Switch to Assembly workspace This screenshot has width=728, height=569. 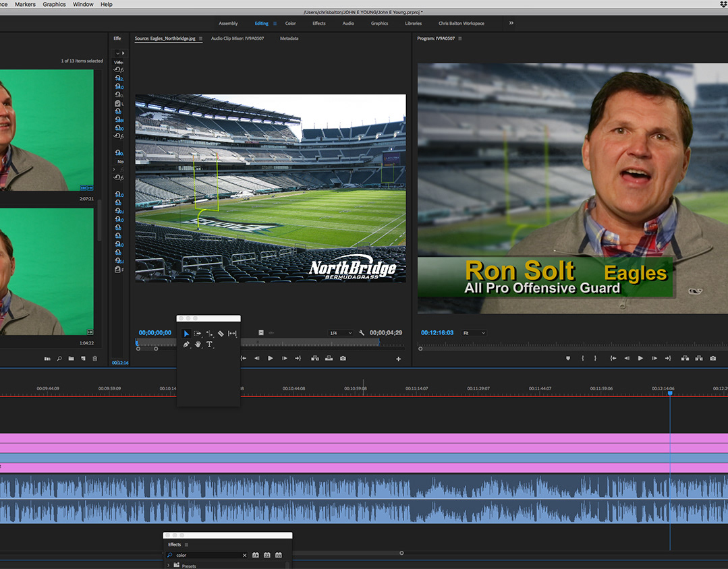click(x=228, y=23)
